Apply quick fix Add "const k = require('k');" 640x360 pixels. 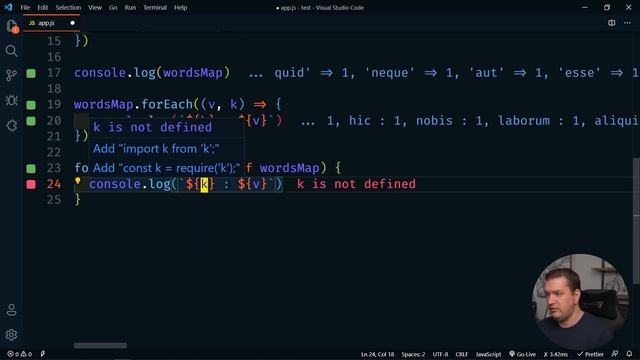pos(166,168)
